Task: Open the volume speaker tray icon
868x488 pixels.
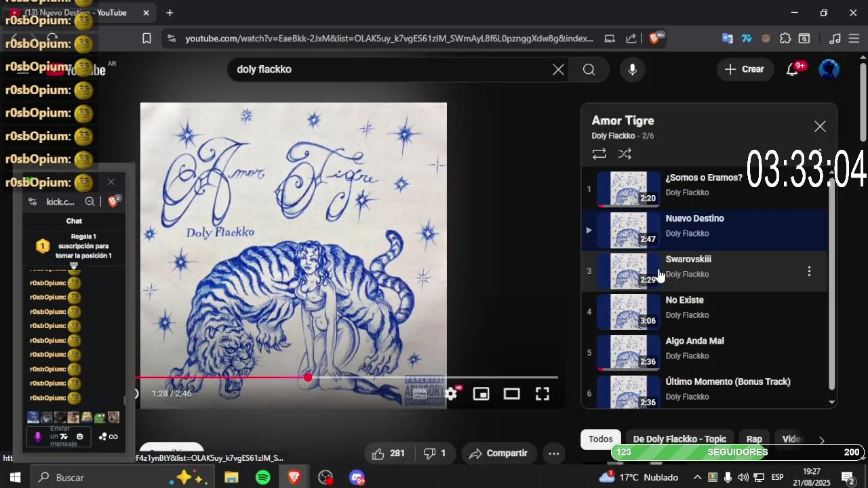Action: pyautogui.click(x=743, y=477)
